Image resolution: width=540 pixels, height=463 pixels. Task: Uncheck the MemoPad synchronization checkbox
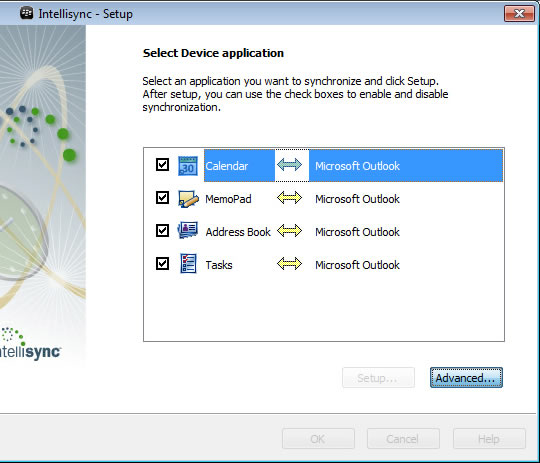[x=162, y=198]
